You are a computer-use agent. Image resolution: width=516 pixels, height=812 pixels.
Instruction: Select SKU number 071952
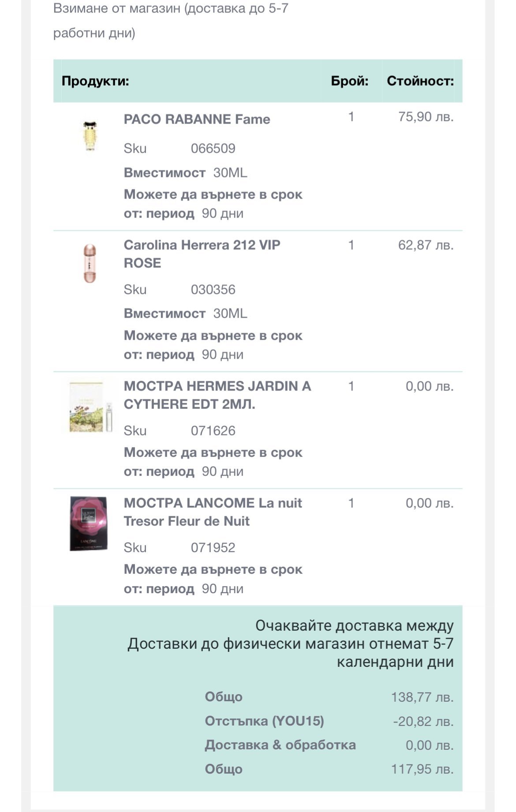tap(213, 548)
